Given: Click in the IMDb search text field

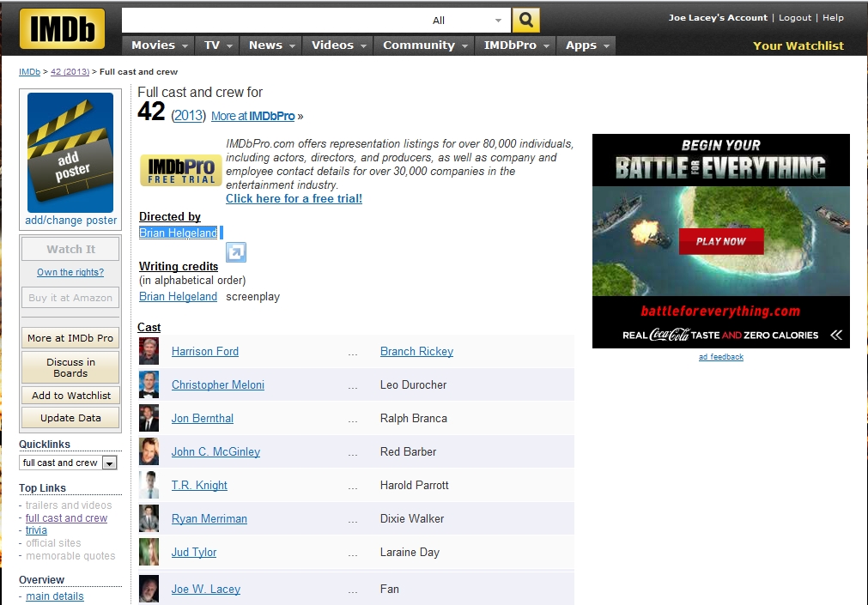Looking at the screenshot, I should click(274, 21).
